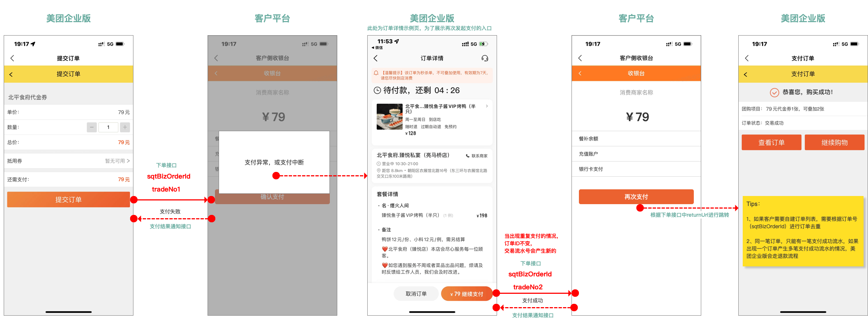Viewport: 868px width, 319px height.
Task: Tap clock icon beside 待付款 countdown
Action: (x=377, y=90)
